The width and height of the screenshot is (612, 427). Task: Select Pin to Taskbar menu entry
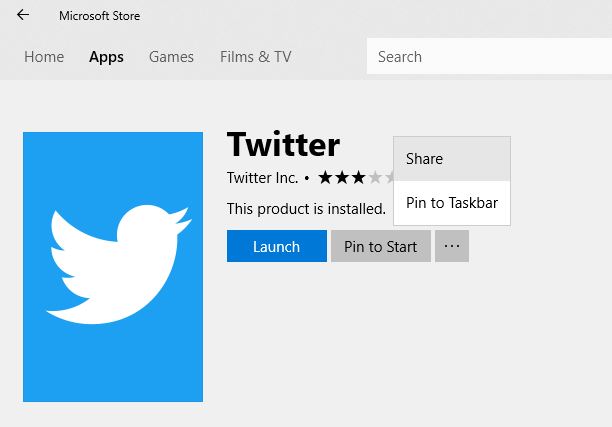pyautogui.click(x=452, y=203)
